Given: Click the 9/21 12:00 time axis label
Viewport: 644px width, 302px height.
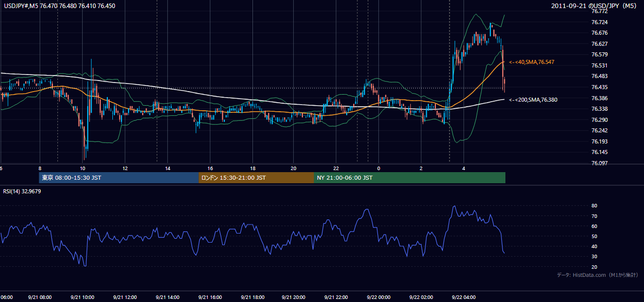Looking at the screenshot, I should (125, 297).
